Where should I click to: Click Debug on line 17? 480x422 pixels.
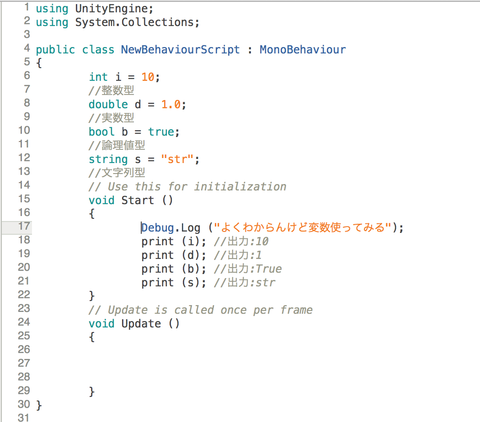coord(157,228)
